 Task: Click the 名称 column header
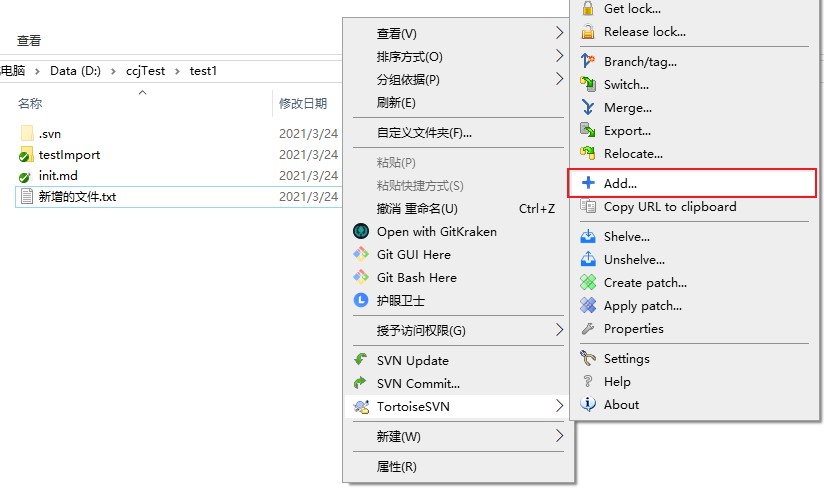click(x=30, y=104)
